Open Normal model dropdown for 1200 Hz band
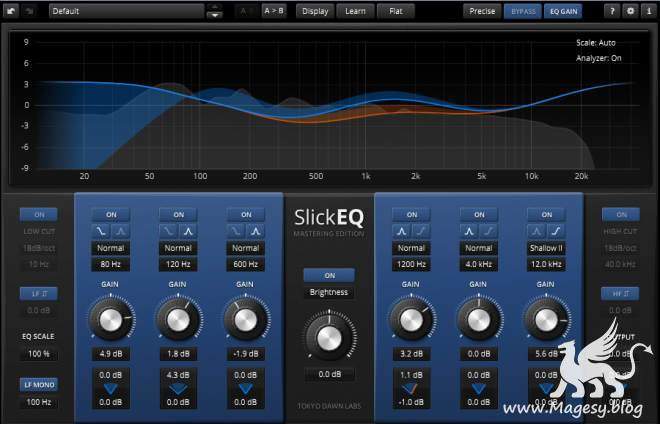The image size is (660, 424). point(412,248)
